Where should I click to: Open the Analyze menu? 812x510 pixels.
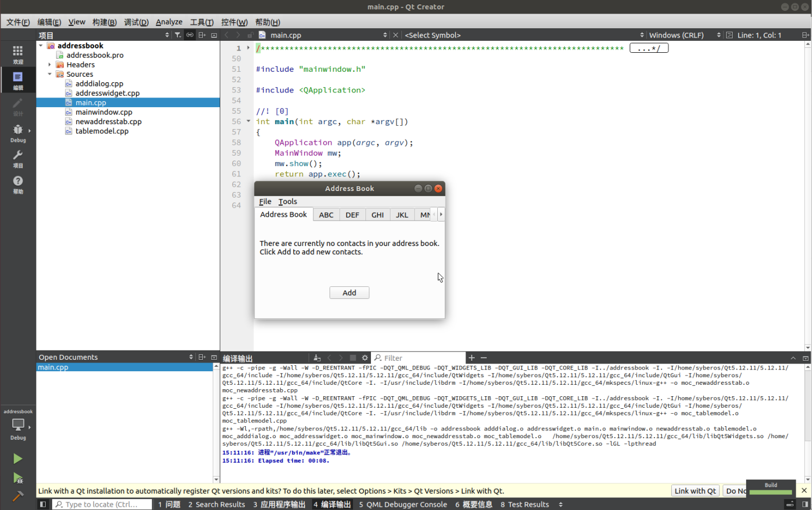coord(169,22)
